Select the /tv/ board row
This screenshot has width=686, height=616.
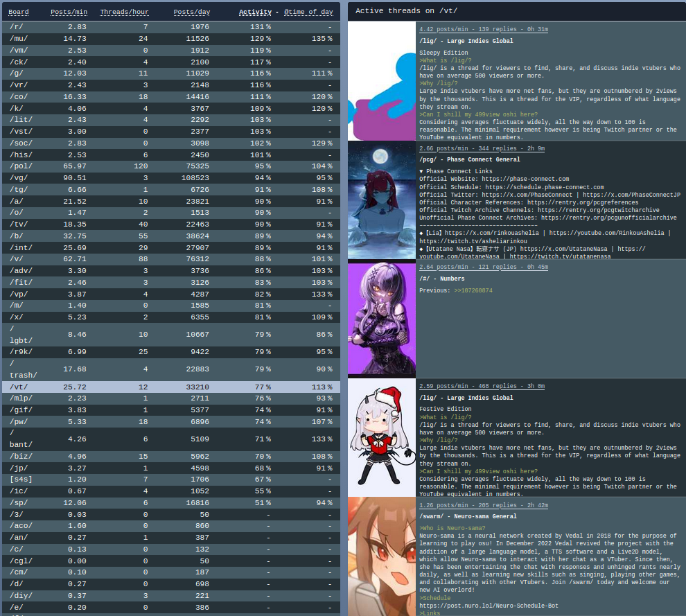171,224
